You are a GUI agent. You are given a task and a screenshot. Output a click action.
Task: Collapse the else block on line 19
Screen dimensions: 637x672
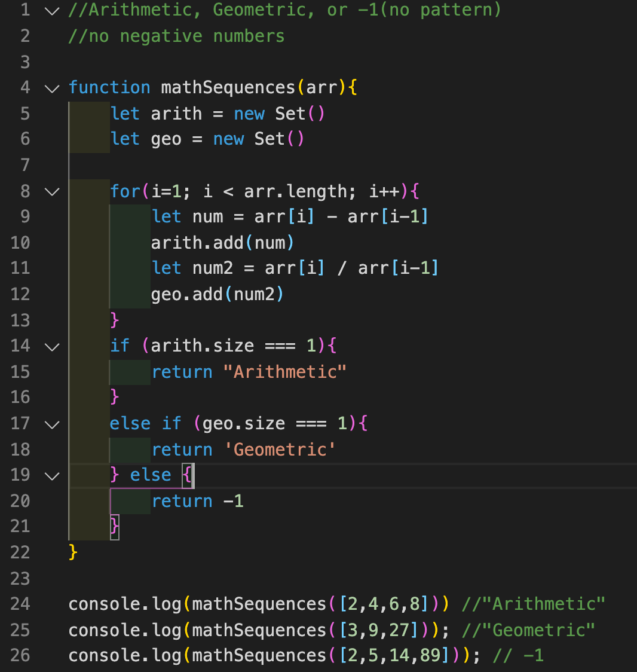pos(51,475)
